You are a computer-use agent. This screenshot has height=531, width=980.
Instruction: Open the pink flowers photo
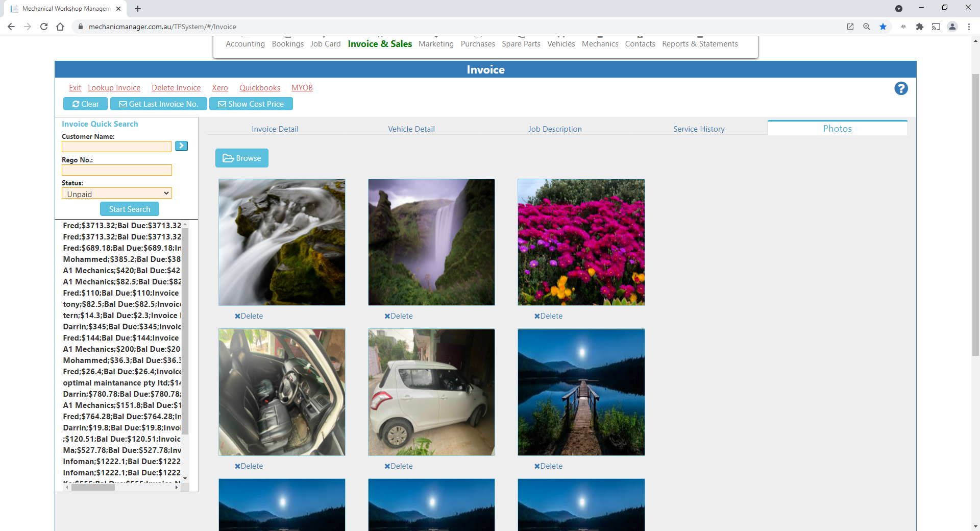[581, 242]
